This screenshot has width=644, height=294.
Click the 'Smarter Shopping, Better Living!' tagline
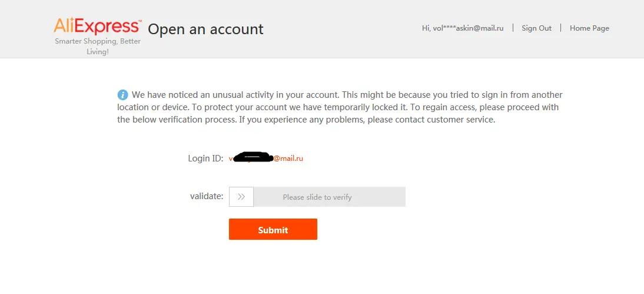coord(98,47)
